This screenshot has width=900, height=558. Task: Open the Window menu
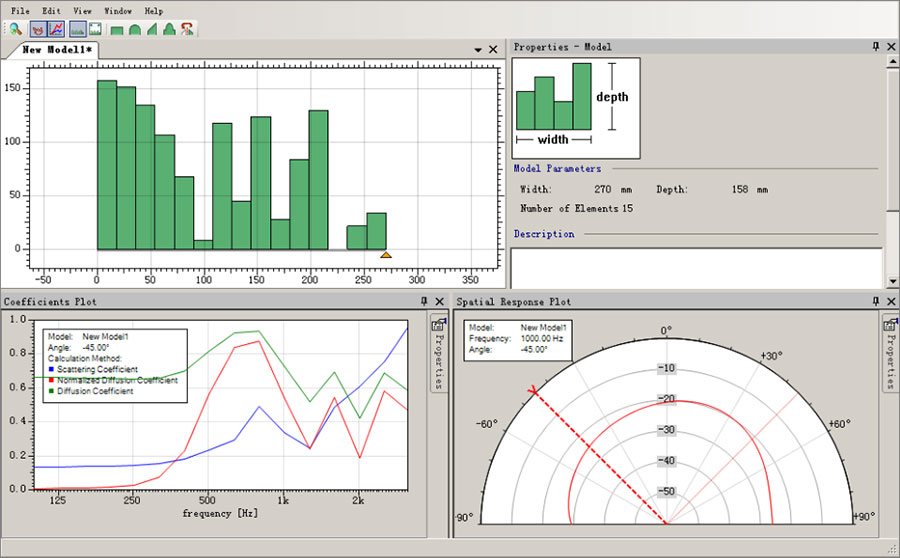tap(117, 10)
